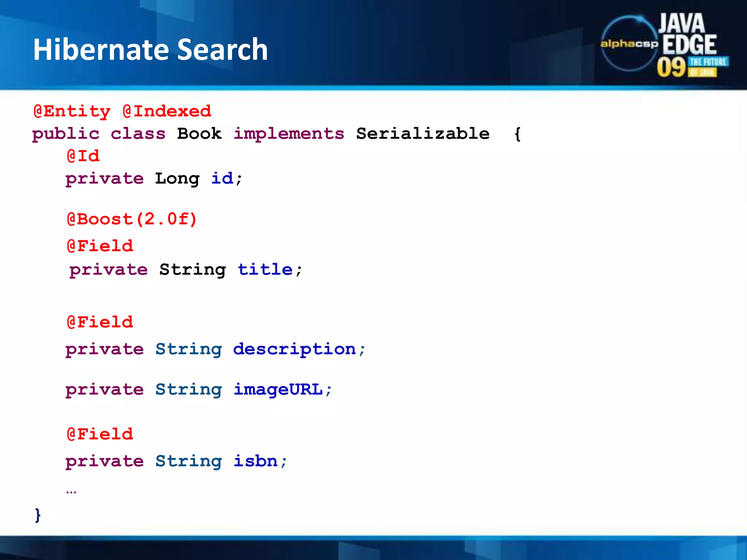747x560 pixels.
Task: Click the ellipsis below the isbn line
Action: pyautogui.click(x=71, y=492)
